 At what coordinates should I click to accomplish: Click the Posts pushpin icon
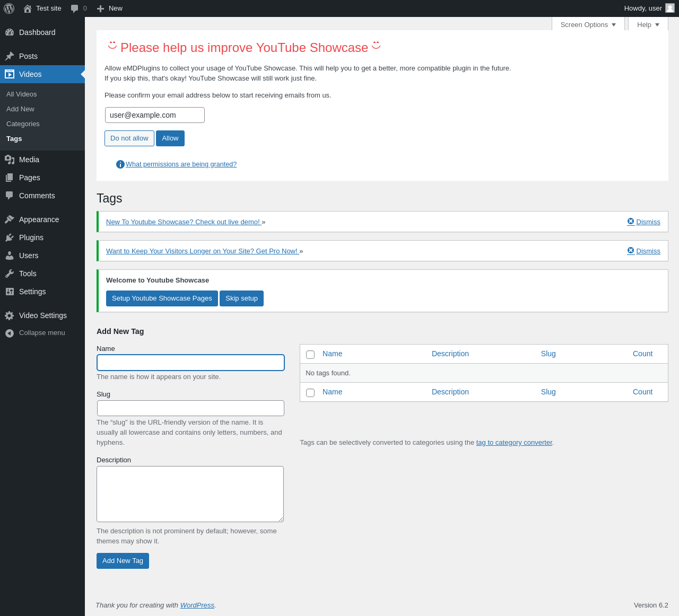pos(10,56)
